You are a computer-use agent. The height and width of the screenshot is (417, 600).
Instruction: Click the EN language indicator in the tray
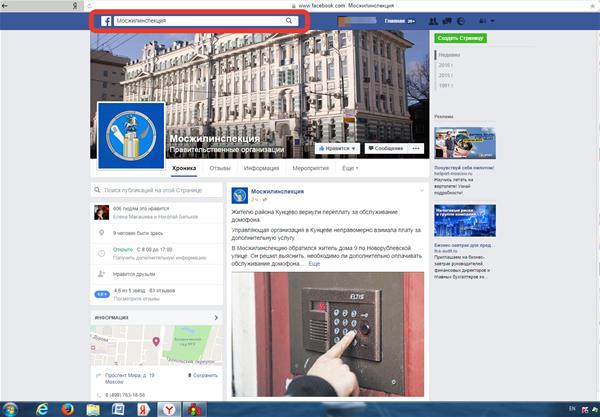(572, 409)
